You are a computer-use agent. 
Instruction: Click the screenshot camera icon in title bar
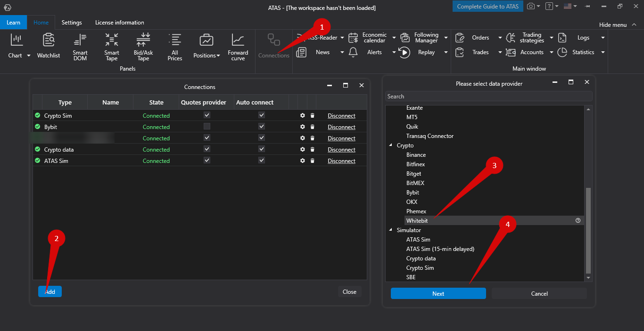click(531, 6)
